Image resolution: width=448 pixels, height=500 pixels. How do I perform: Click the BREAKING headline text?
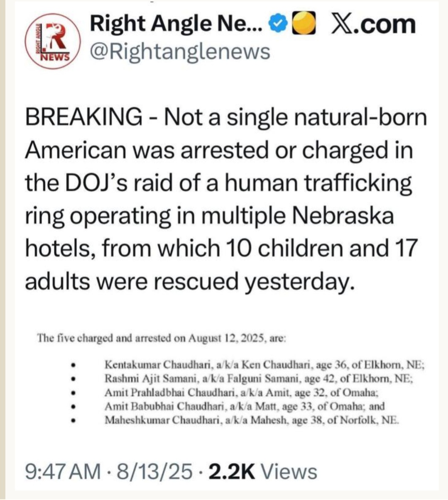83,117
